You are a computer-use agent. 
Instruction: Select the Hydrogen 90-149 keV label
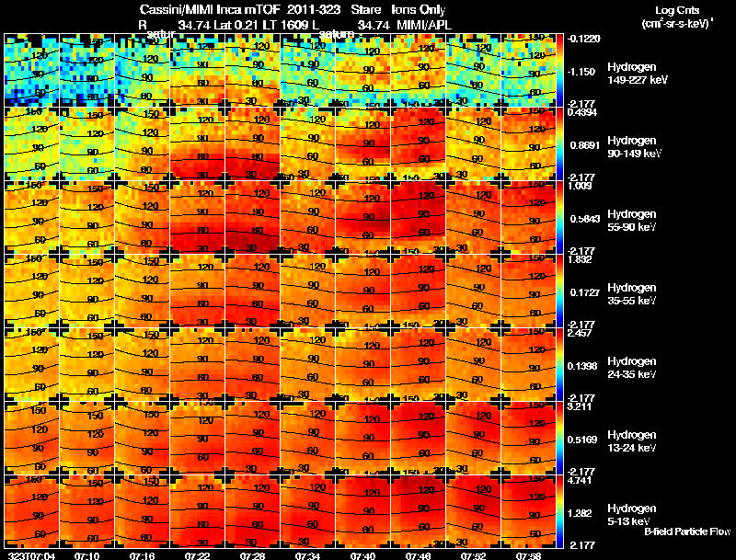(634, 147)
